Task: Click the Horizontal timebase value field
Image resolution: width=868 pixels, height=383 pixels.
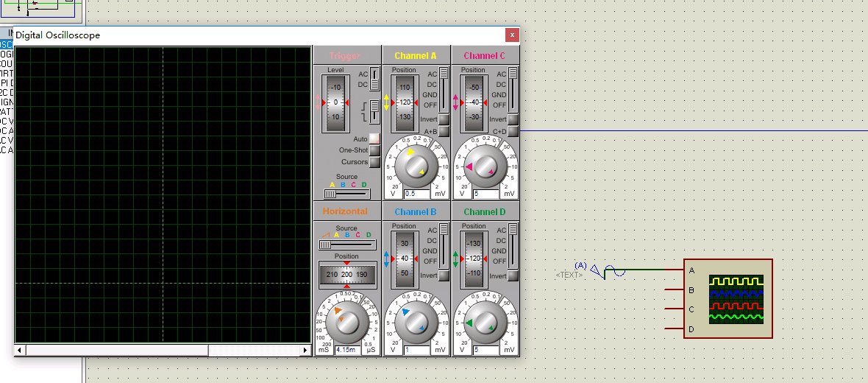Action: 346,350
